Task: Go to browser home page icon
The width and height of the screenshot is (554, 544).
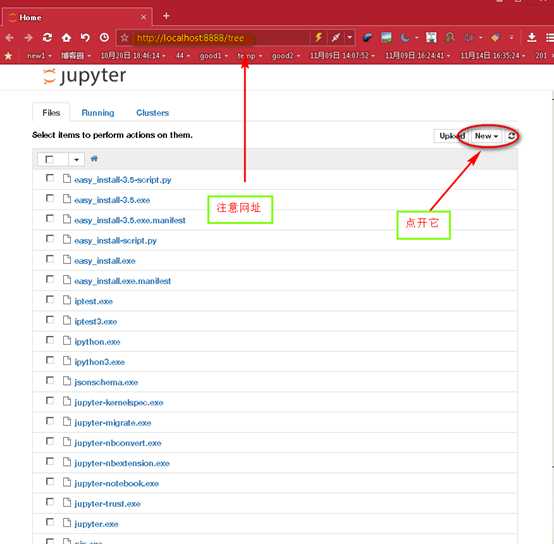Action: click(x=66, y=37)
